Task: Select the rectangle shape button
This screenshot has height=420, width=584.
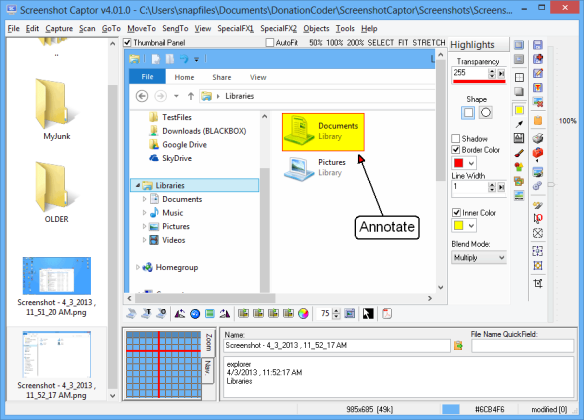Action: pyautogui.click(x=468, y=112)
